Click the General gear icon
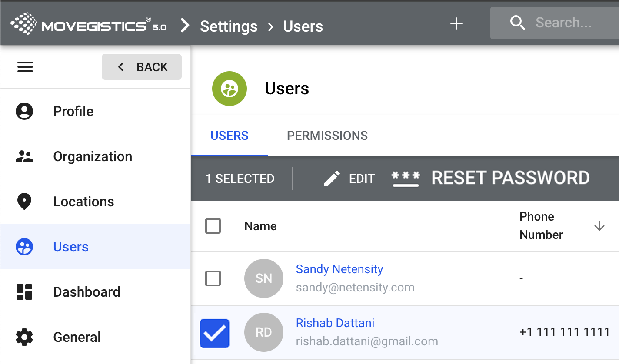619x364 pixels. tap(24, 337)
